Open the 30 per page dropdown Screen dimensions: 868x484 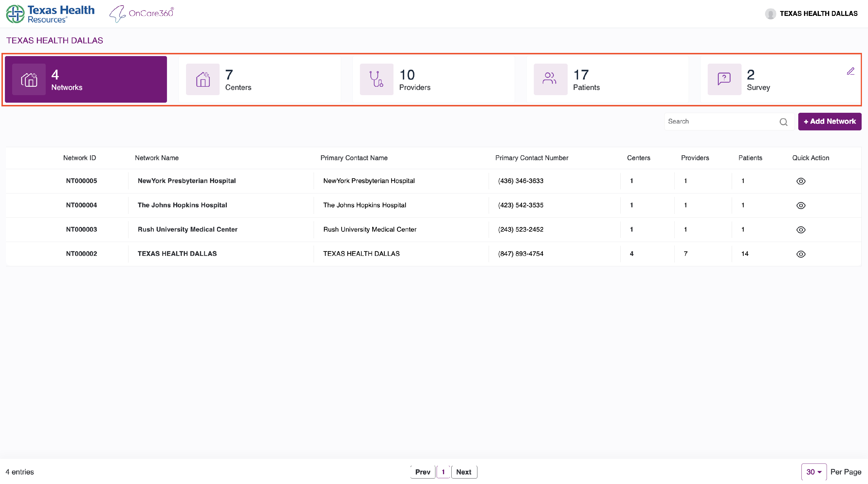(814, 472)
